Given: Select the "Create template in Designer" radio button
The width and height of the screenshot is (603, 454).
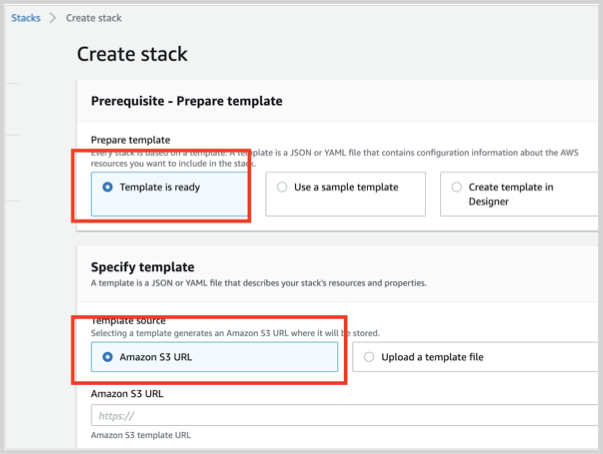Looking at the screenshot, I should click(x=457, y=187).
